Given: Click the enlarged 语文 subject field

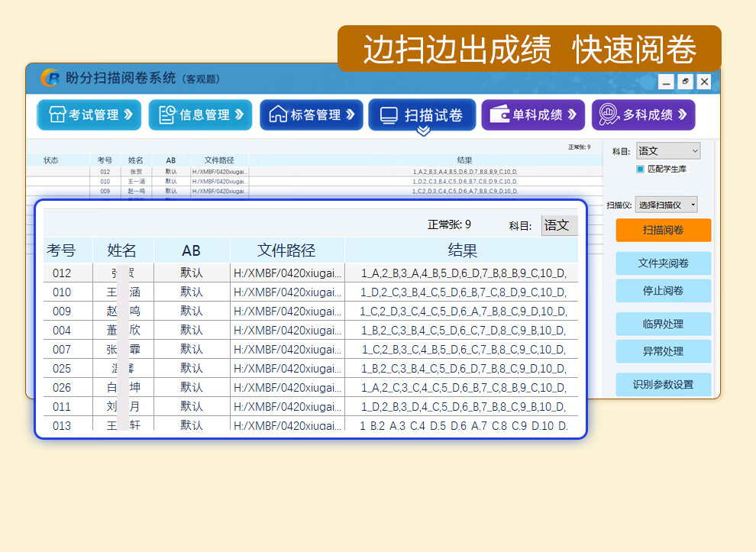Looking at the screenshot, I should coord(559,225).
